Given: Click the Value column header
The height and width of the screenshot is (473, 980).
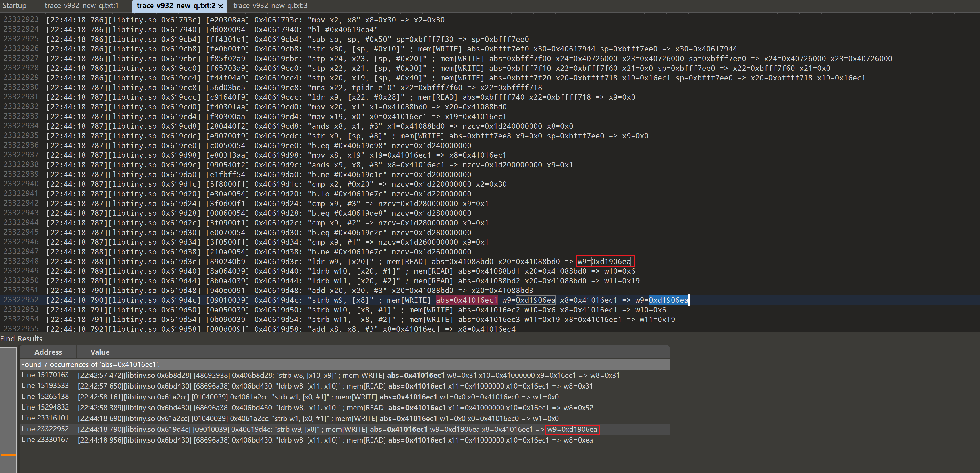Looking at the screenshot, I should pos(100,352).
